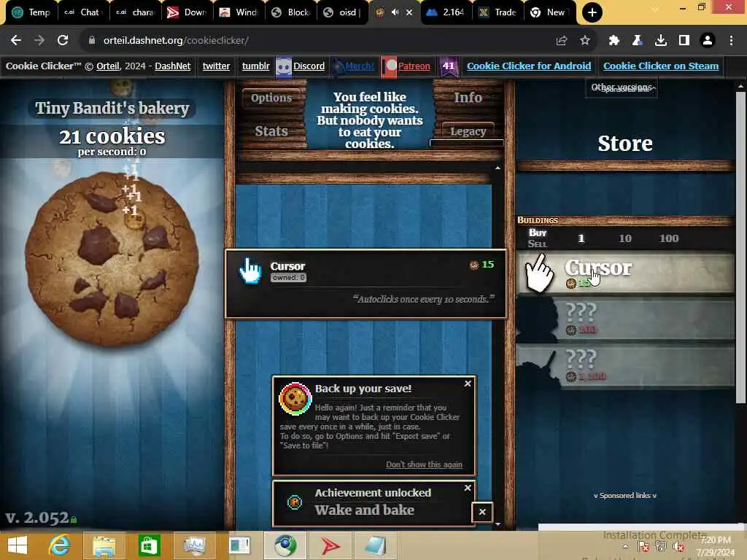Open File Explorer from taskbar
Image resolution: width=747 pixels, height=560 pixels.
(x=104, y=545)
